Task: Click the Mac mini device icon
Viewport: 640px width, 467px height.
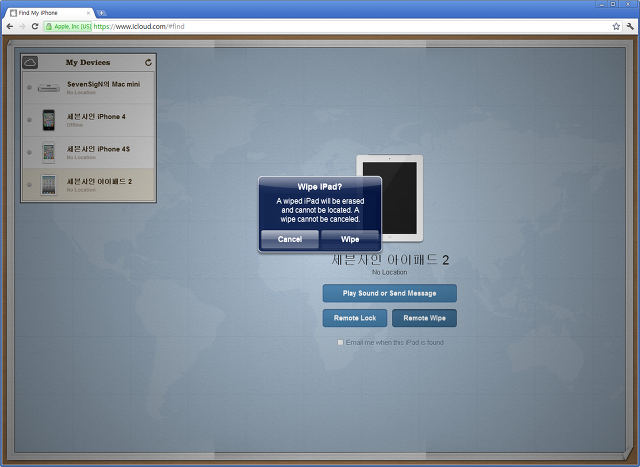Action: click(49, 88)
